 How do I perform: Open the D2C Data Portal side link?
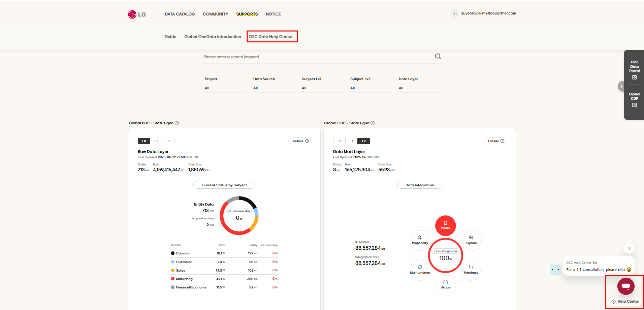(634, 70)
